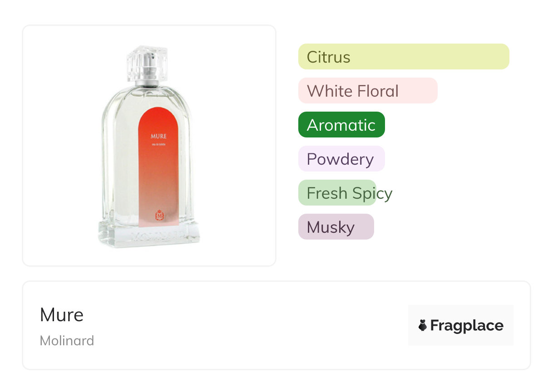Select the Musky accord bar
The height and width of the screenshot is (392, 553).
[x=336, y=227]
